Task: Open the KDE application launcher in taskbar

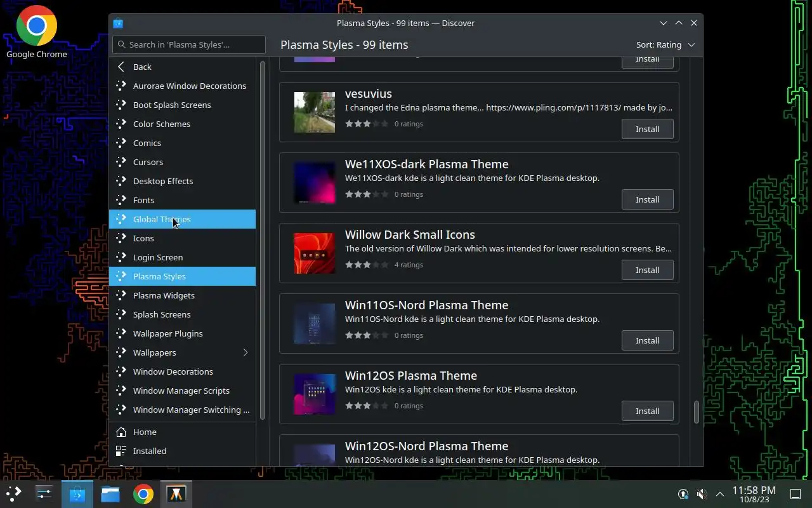Action: 14,493
